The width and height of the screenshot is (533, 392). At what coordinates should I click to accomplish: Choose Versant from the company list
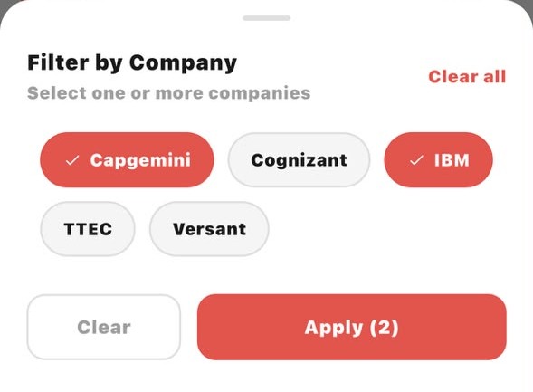point(209,229)
